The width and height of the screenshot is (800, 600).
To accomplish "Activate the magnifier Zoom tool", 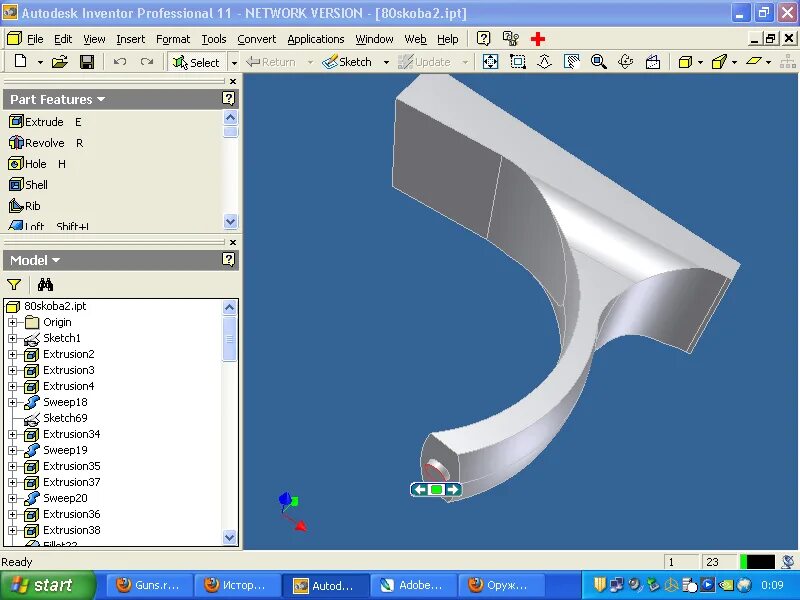I will 598,62.
